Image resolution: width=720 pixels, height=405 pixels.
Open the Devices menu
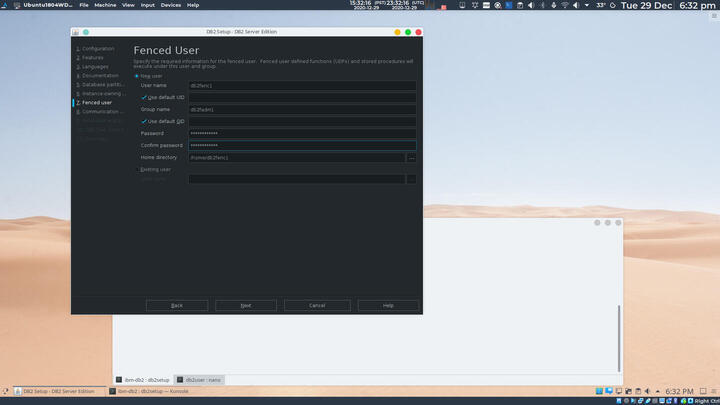[170, 5]
